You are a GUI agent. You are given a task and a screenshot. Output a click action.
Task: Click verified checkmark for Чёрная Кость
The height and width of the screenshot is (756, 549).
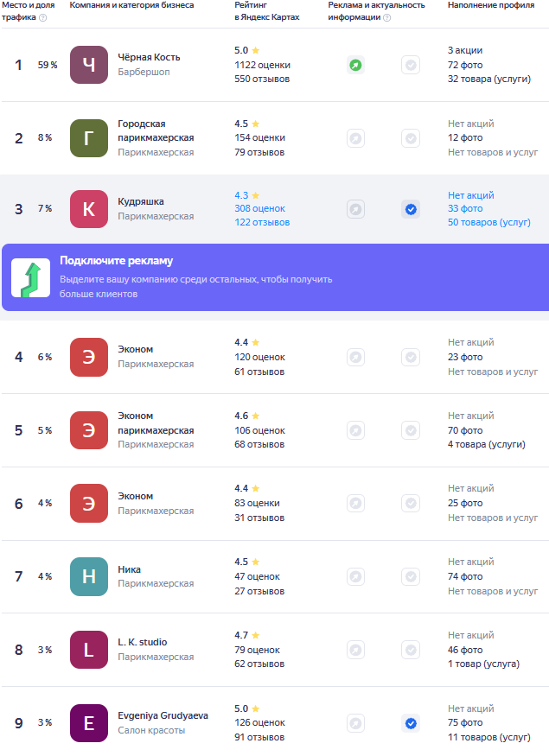(x=411, y=65)
